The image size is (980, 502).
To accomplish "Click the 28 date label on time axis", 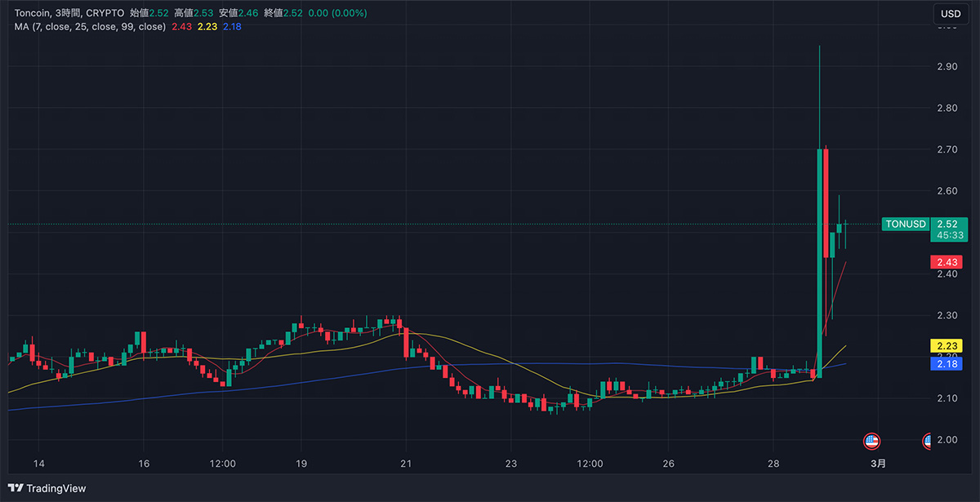I will click(773, 464).
